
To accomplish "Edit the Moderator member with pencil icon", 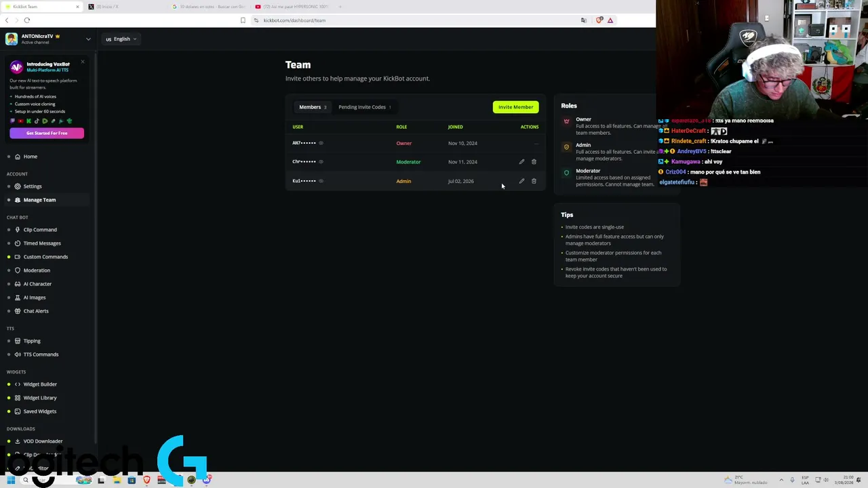I will click(x=521, y=162).
